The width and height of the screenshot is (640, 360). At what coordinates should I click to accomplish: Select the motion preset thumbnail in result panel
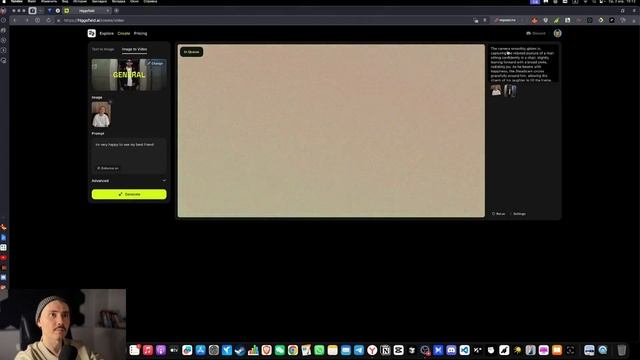tap(510, 90)
